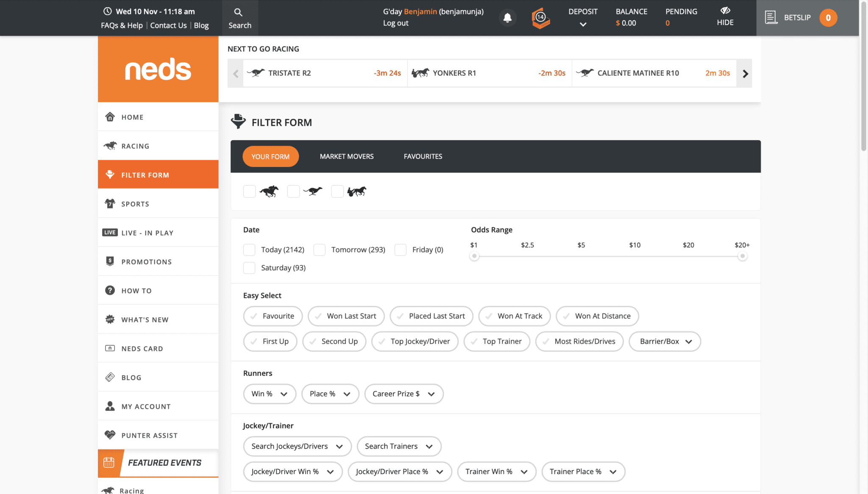Click the clock icon beside the date
The height and width of the screenshot is (494, 868).
[x=108, y=11]
